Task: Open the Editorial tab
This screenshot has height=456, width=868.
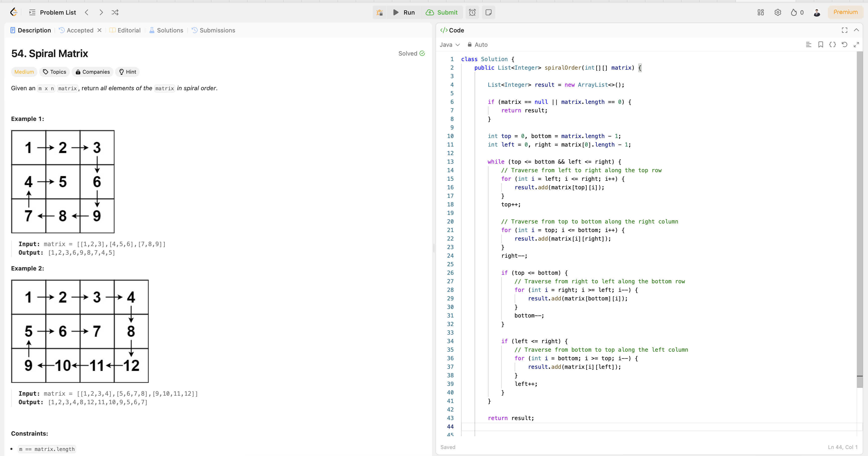Action: (125, 30)
